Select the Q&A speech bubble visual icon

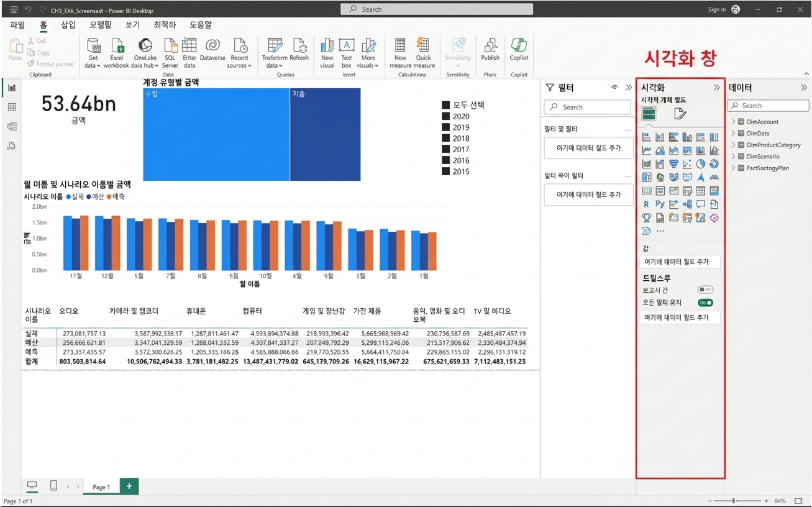coord(701,204)
